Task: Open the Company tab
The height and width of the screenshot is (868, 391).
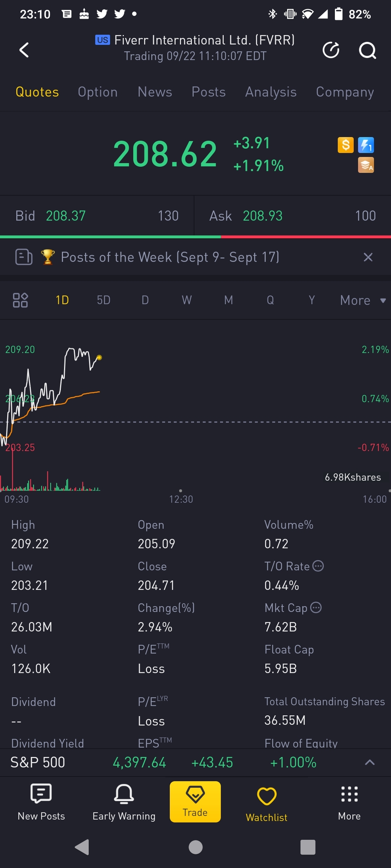Action: (345, 92)
